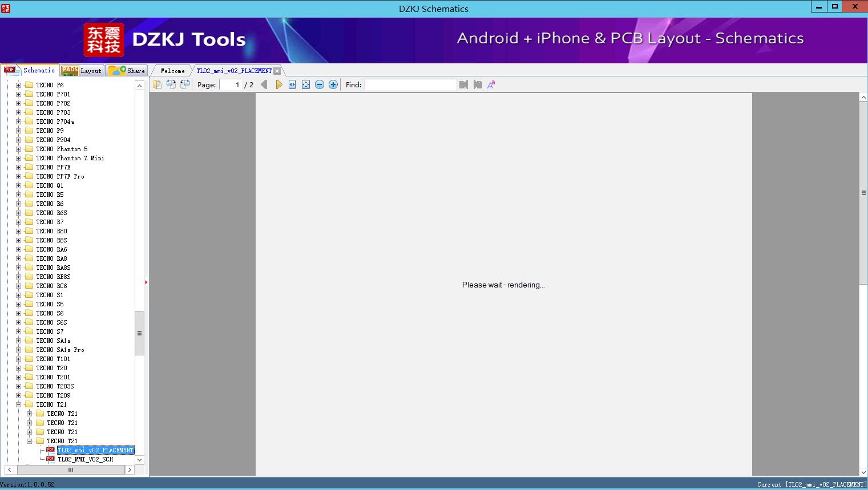Select TECNO RA8S tree row

pos(53,268)
